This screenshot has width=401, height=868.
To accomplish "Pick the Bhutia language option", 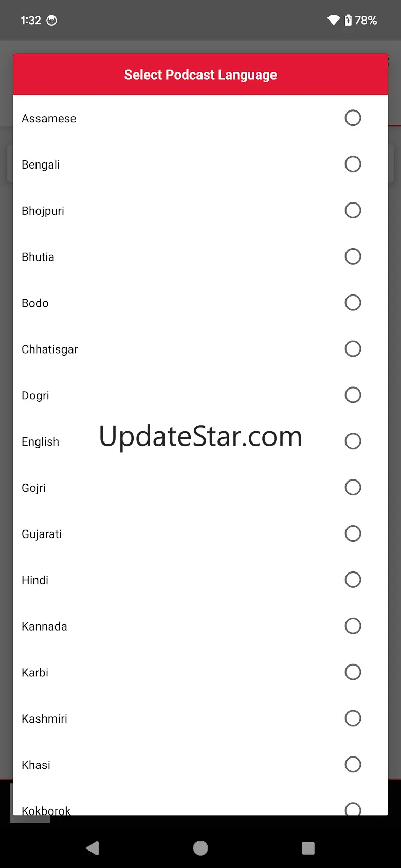I will pos(353,256).
